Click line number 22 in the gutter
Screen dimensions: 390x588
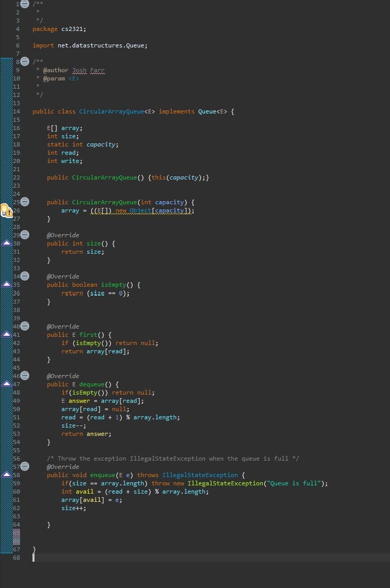pos(16,177)
